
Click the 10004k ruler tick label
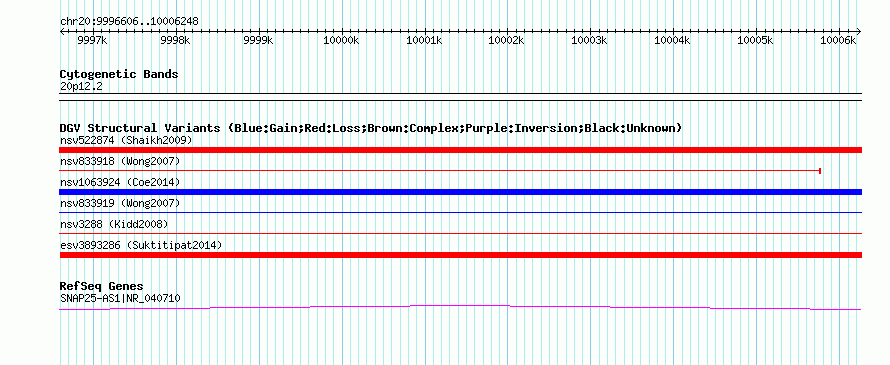673,41
